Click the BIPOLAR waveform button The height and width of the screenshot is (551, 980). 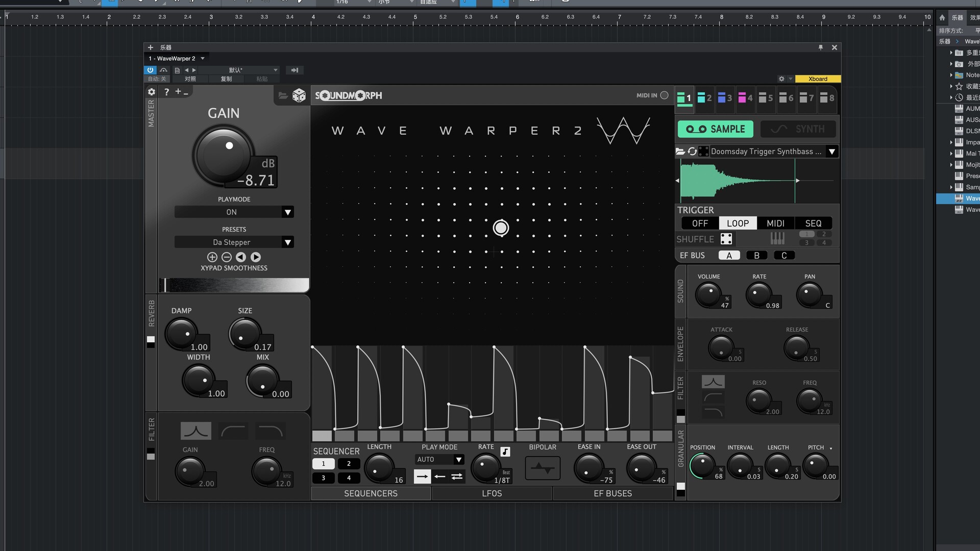(x=543, y=468)
